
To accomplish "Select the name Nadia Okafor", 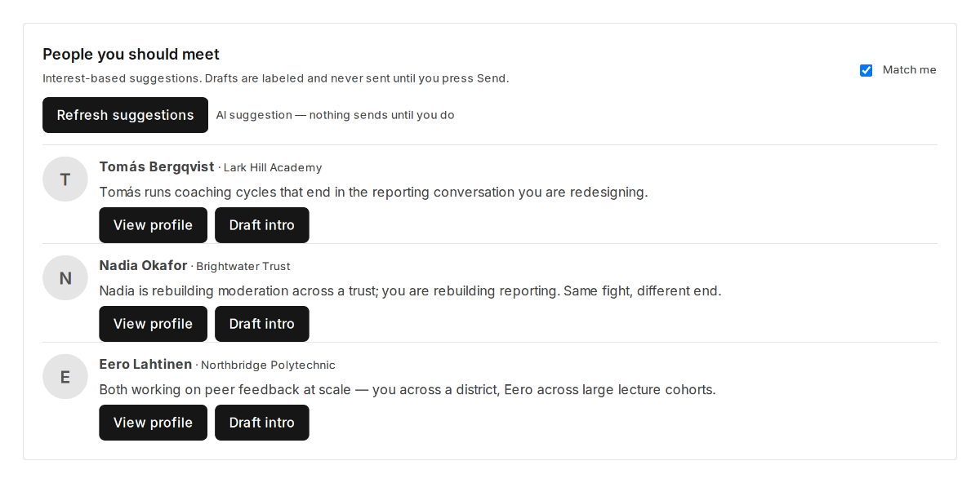I will pos(143,266).
